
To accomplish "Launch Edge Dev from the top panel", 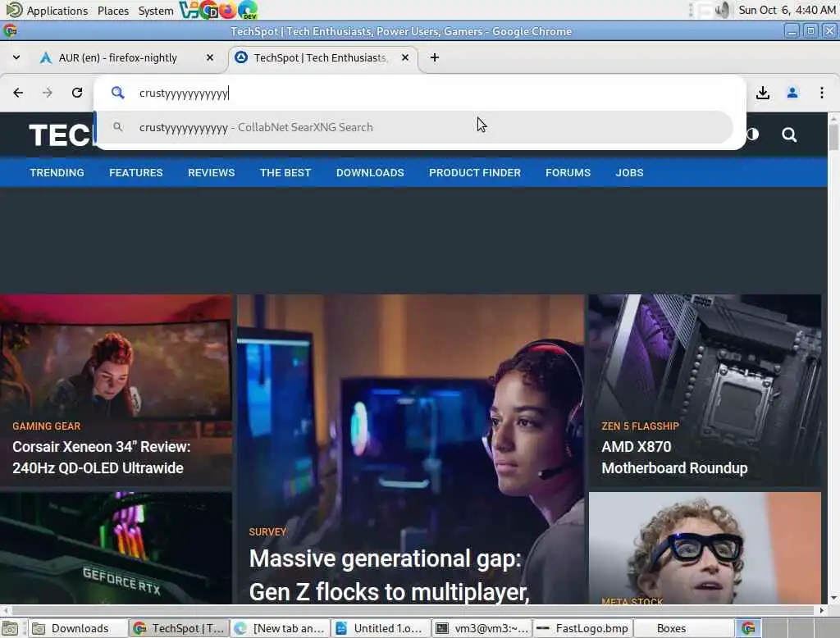I will pyautogui.click(x=248, y=10).
